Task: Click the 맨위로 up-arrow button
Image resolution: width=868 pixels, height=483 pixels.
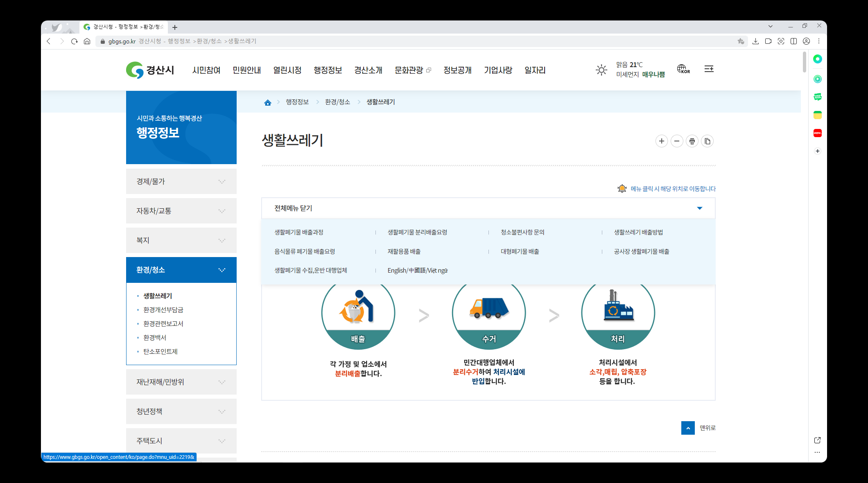Action: [688, 428]
